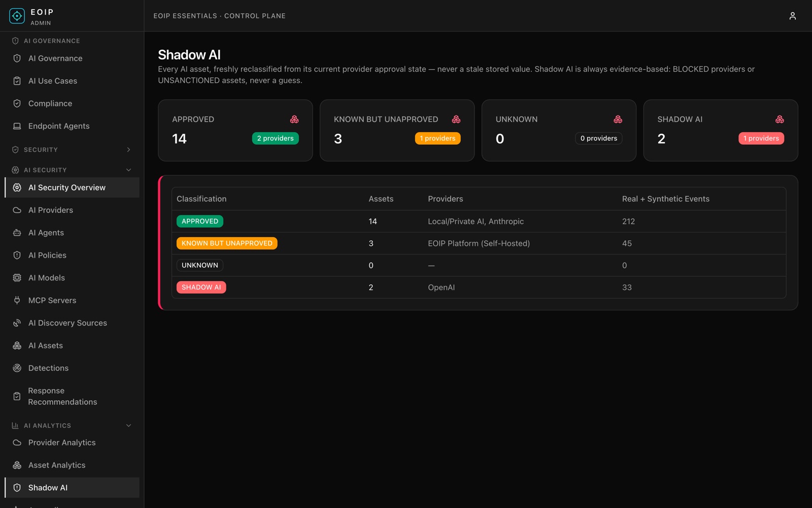Click cubes icon in KNOWN BUT UNAPPROVED card
The image size is (812, 508).
click(x=456, y=119)
